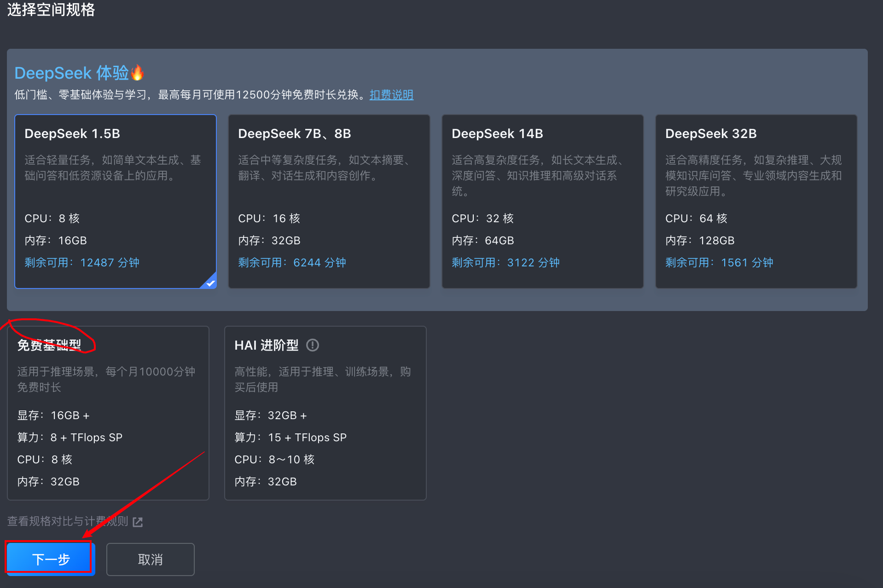Viewport: 883px width, 588px height.
Task: Click the external link icon after 计费规则
Action: [x=138, y=522]
